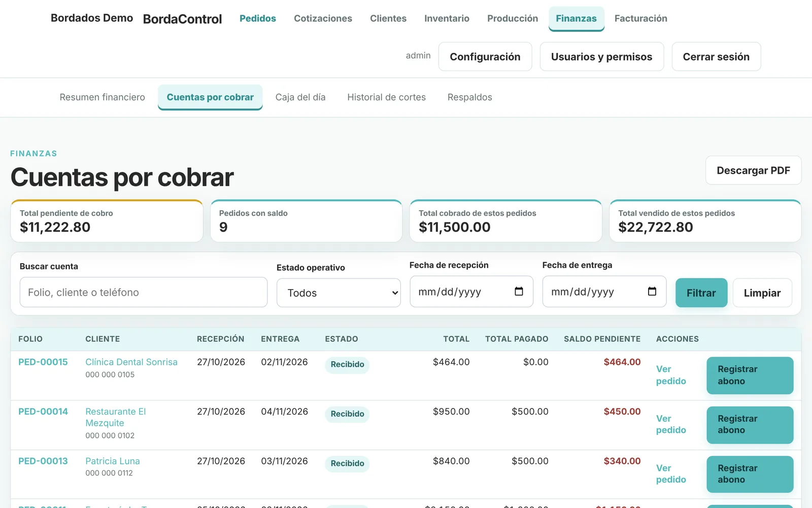Viewport: 812px width, 508px height.
Task: Ver pedido for PED-00015
Action: point(671,375)
